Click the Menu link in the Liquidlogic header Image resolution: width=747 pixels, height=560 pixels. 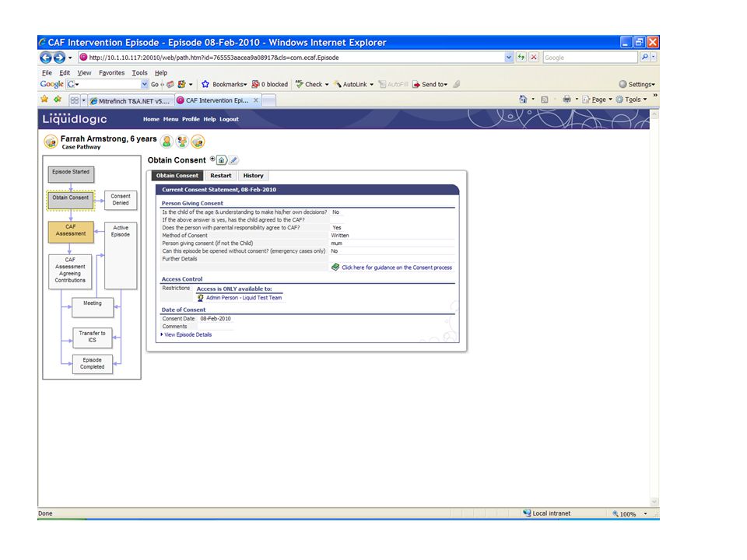point(170,120)
